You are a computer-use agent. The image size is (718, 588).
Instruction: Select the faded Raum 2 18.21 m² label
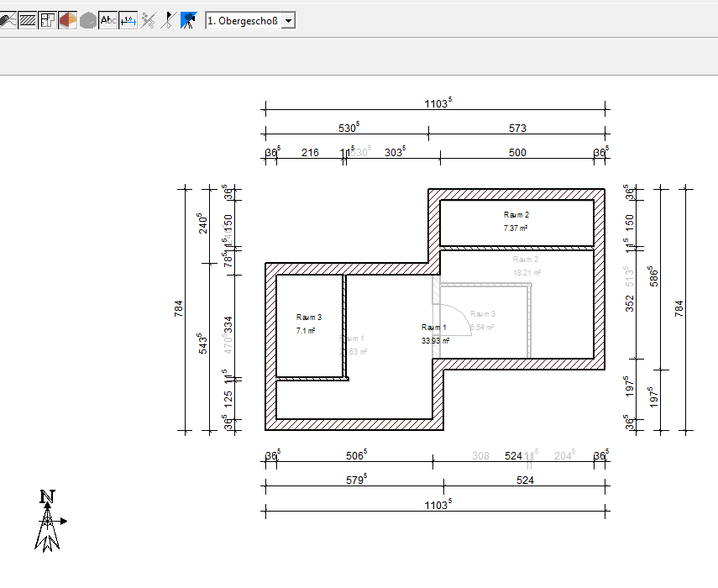(527, 266)
